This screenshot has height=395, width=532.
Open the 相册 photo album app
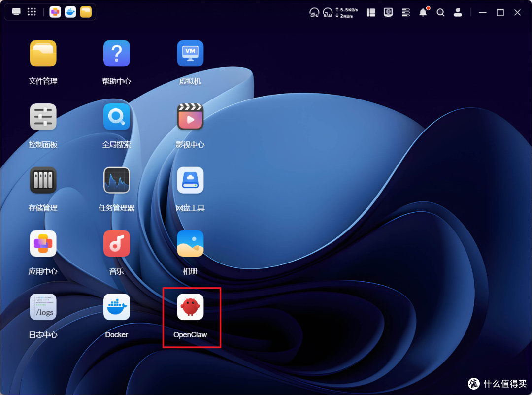(x=190, y=244)
